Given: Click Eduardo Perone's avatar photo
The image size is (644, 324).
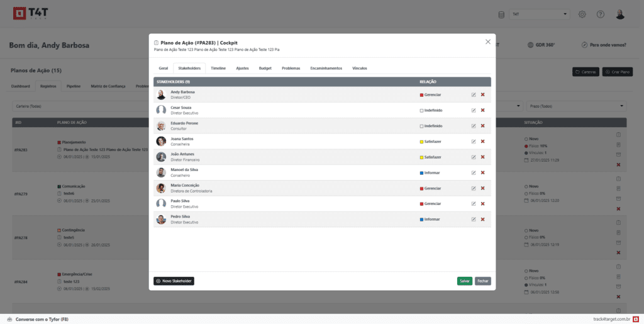Looking at the screenshot, I should (161, 126).
